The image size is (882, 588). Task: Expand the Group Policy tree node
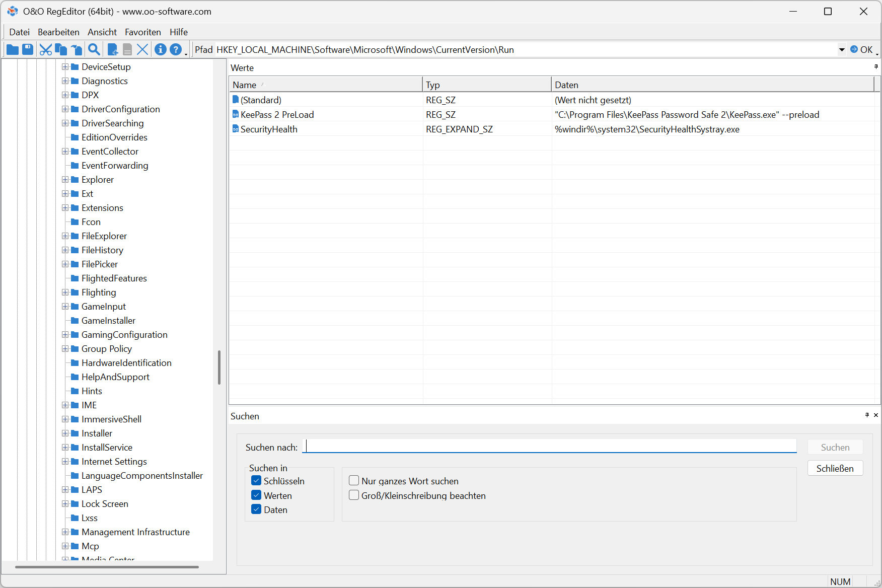tap(65, 349)
